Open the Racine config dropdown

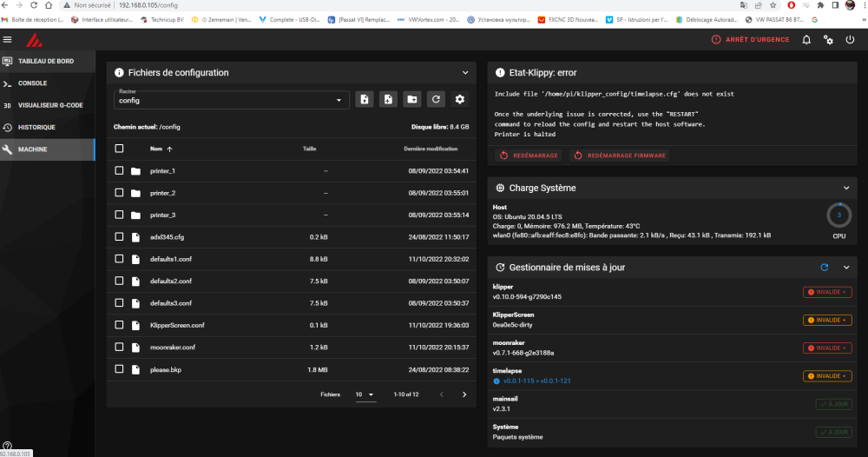click(232, 100)
